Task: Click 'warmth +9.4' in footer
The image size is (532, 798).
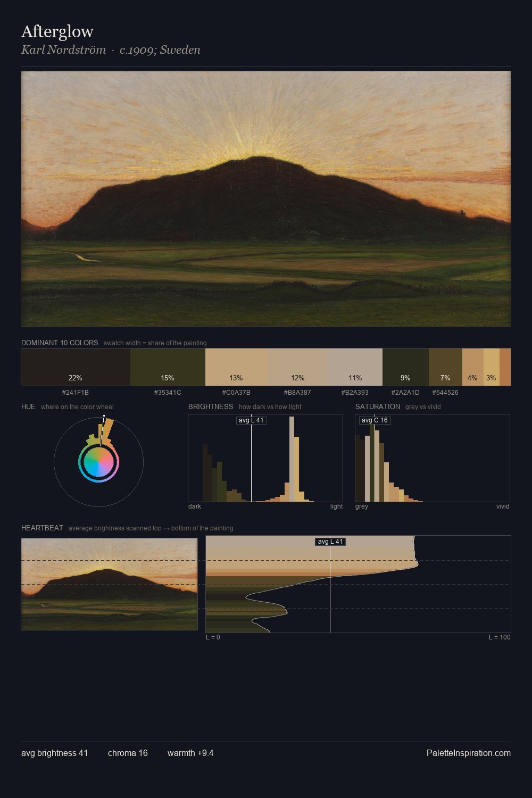Action: click(x=190, y=753)
